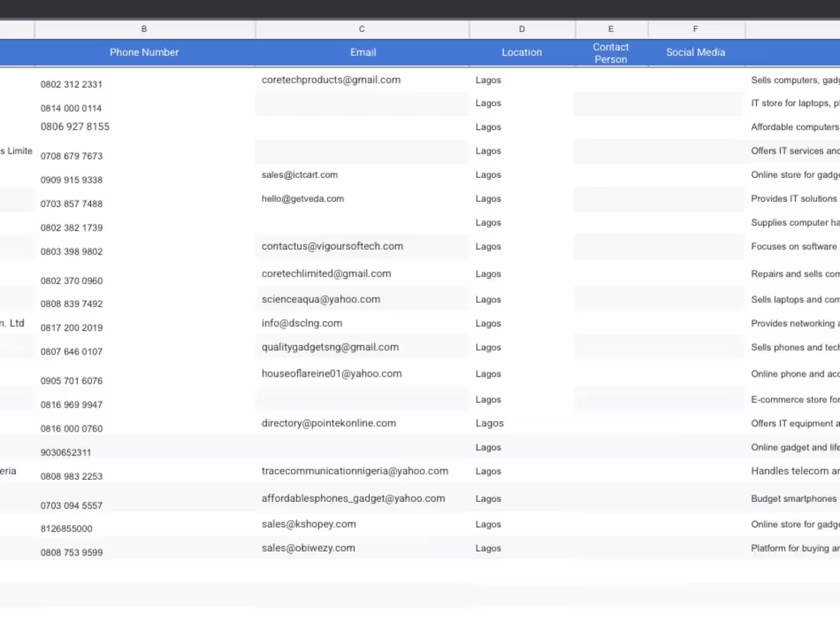Select phone number 0806 927 8155
Image resolution: width=840 pixels, height=631 pixels.
[x=75, y=127]
